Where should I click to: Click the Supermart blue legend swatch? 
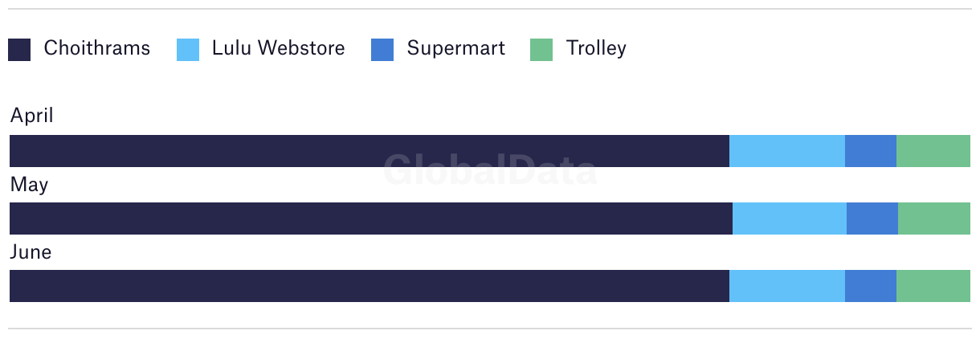(x=382, y=50)
